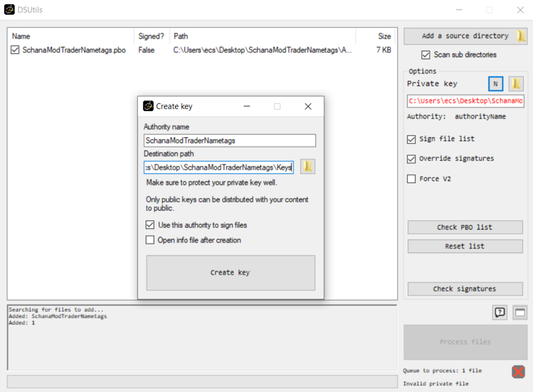Click the red X invalid status icon

(518, 372)
